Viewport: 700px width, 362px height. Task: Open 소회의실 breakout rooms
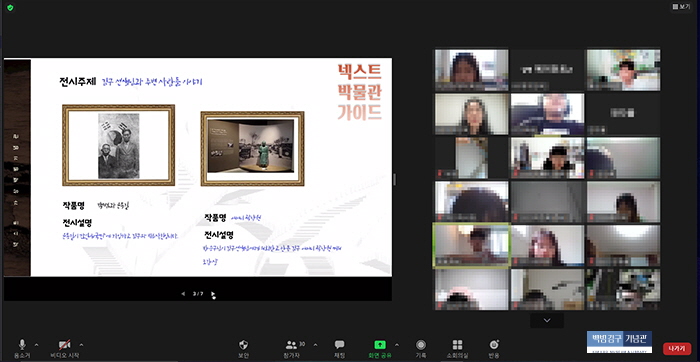pos(457,349)
